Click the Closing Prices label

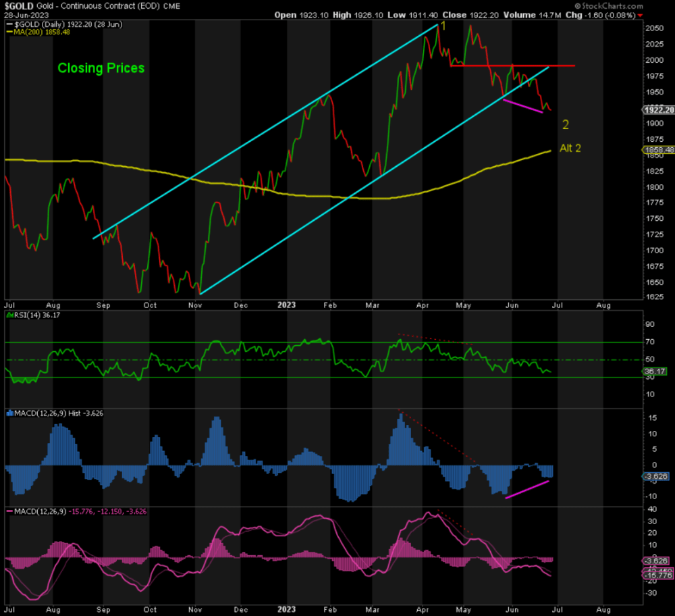101,68
